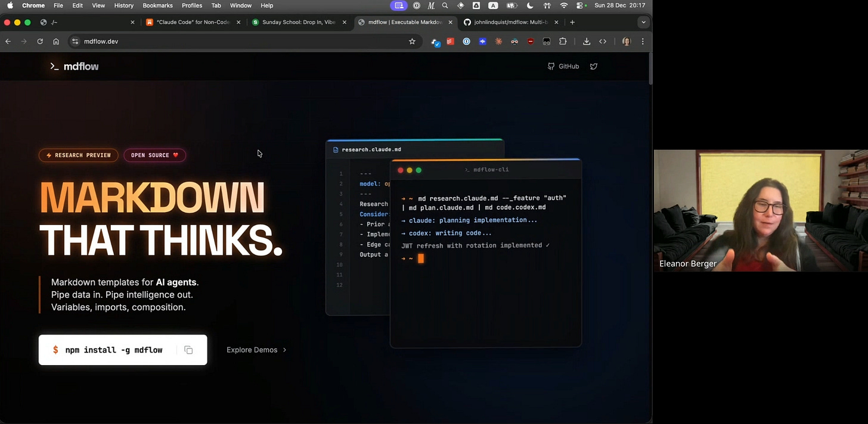This screenshot has width=868, height=424.
Task: Open macOS Control Center
Action: [x=579, y=5]
